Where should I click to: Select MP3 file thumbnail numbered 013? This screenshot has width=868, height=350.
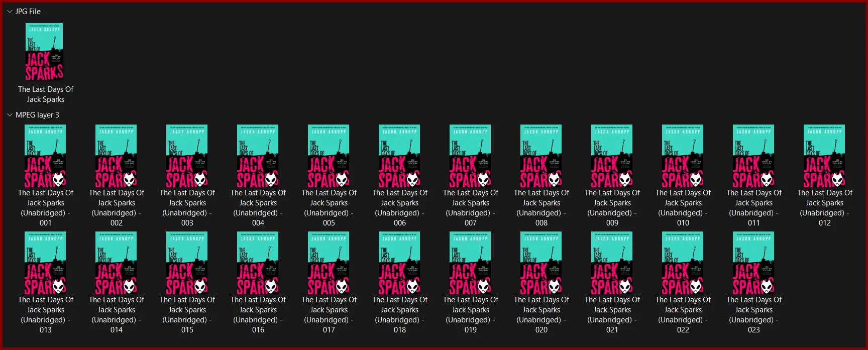(x=46, y=263)
